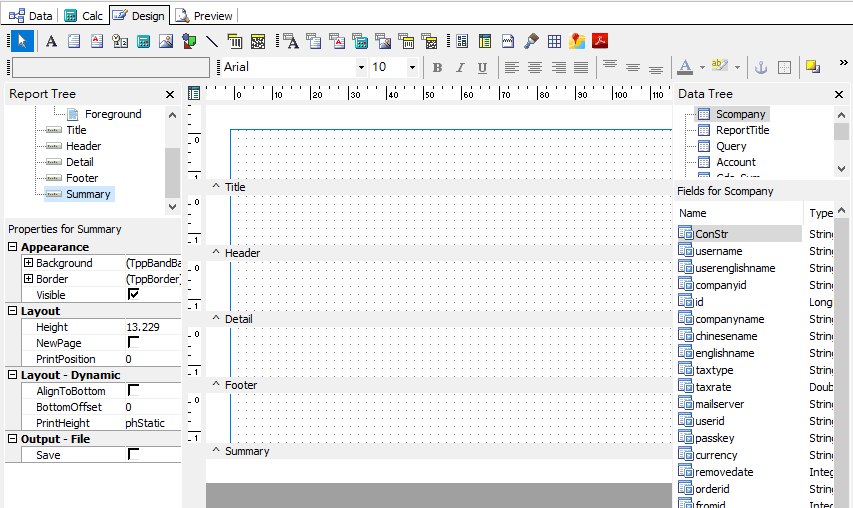Screen dimensions: 853x508
Task: Pick the Table grid component
Action: 554,41
